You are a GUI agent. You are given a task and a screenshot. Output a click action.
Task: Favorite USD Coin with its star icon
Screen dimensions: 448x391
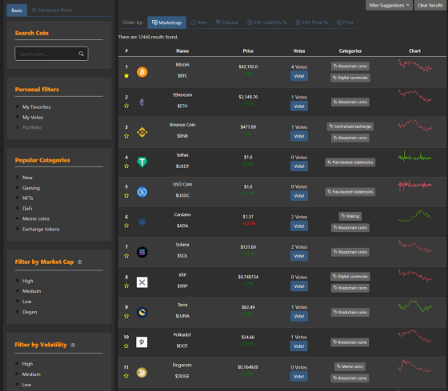126,196
